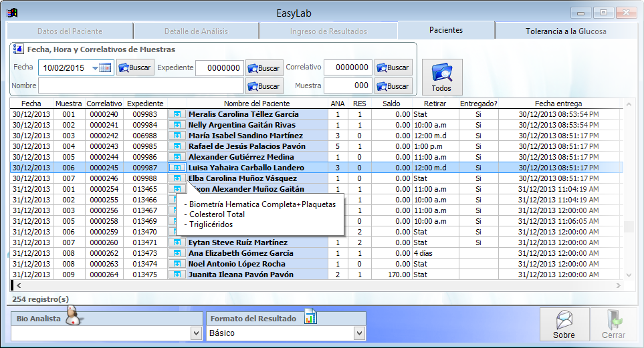Click the Sobre envelope button
Viewport: 644px width, 348px height.
pos(564,325)
